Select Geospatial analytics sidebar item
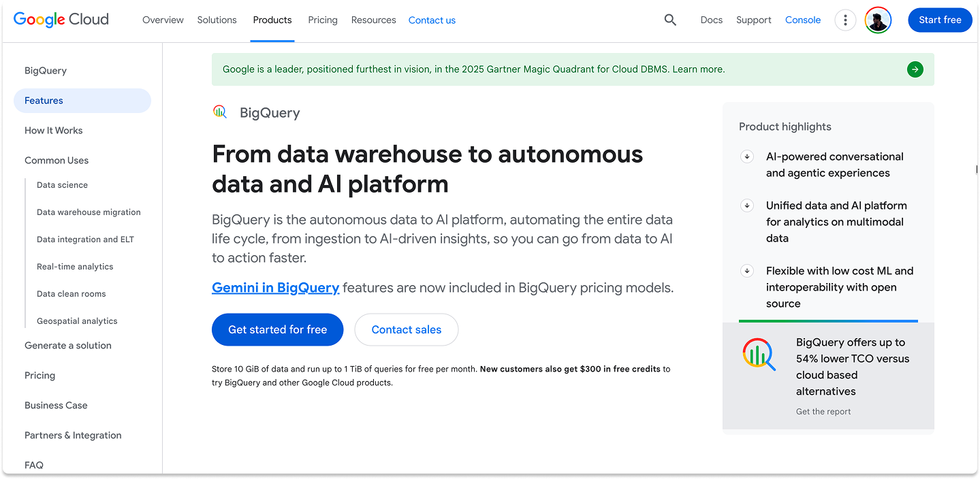Screen dimensions: 980x479 point(77,321)
